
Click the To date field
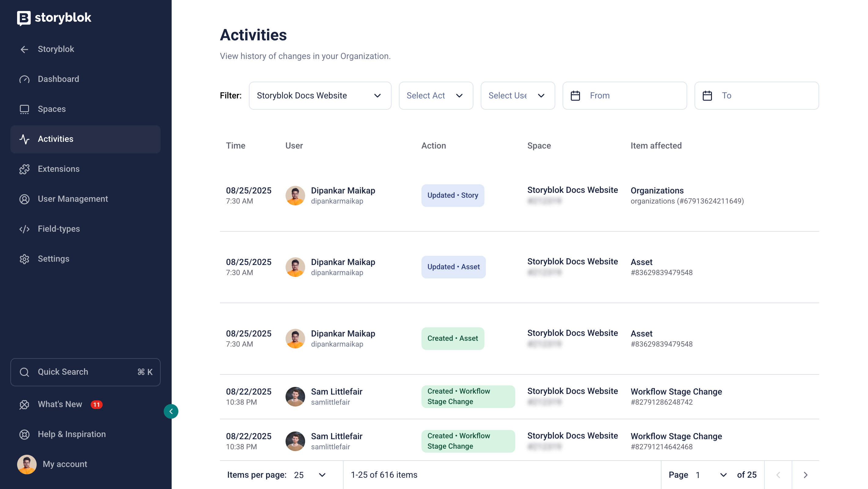757,96
